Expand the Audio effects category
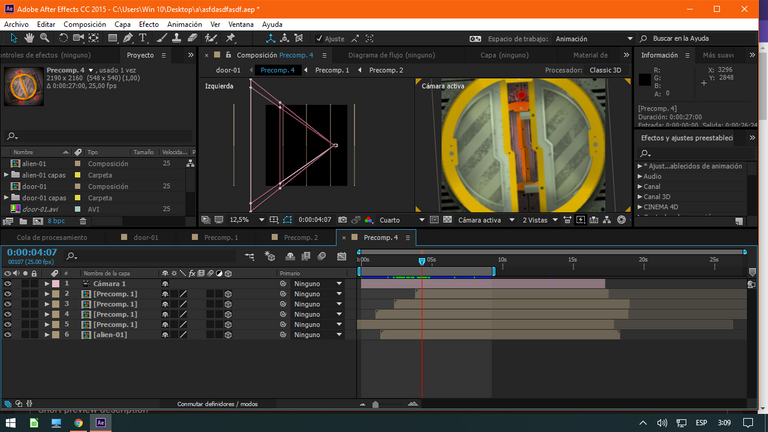This screenshot has height=432, width=768. 640,176
